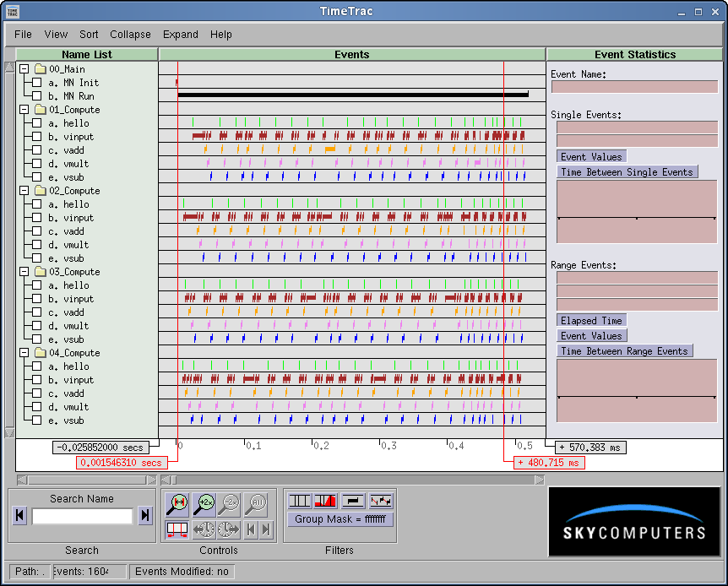728x586 pixels.
Task: Click the 00_Main folder icon
Action: (41, 68)
